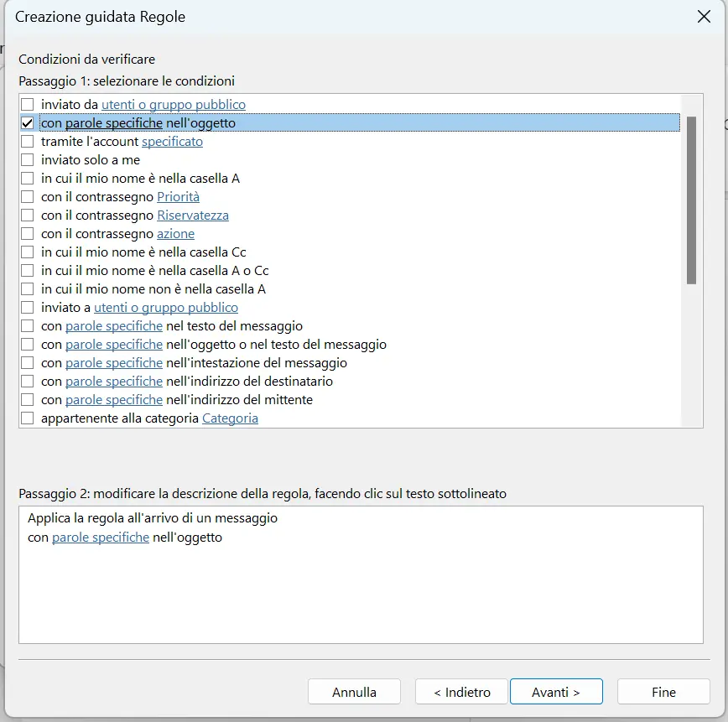728x722 pixels.
Task: Open the 'azione' flag link
Action: [175, 234]
